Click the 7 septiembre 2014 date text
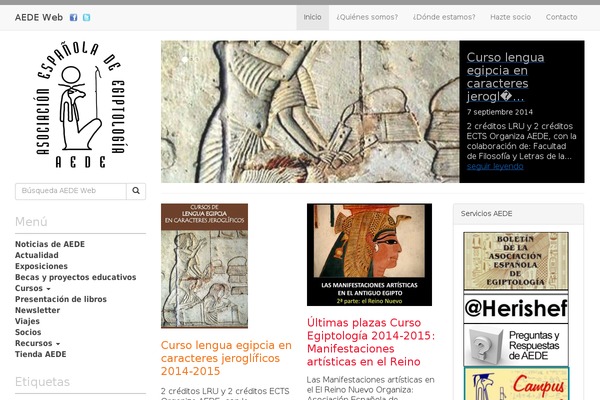 coord(499,112)
